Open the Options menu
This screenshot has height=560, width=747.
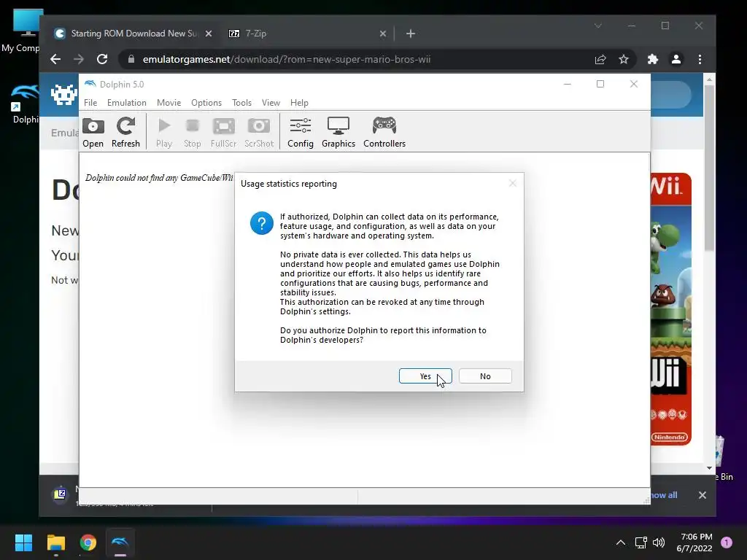pyautogui.click(x=206, y=102)
